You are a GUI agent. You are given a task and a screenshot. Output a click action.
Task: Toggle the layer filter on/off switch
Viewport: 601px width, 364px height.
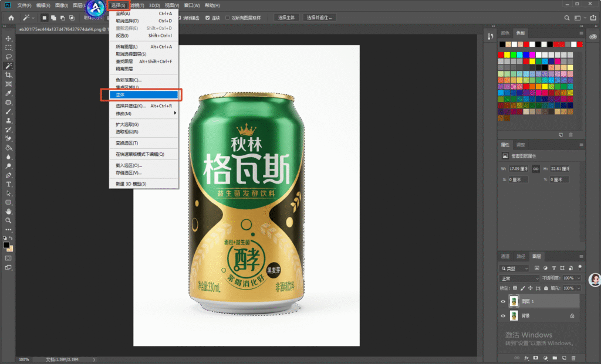(x=580, y=267)
